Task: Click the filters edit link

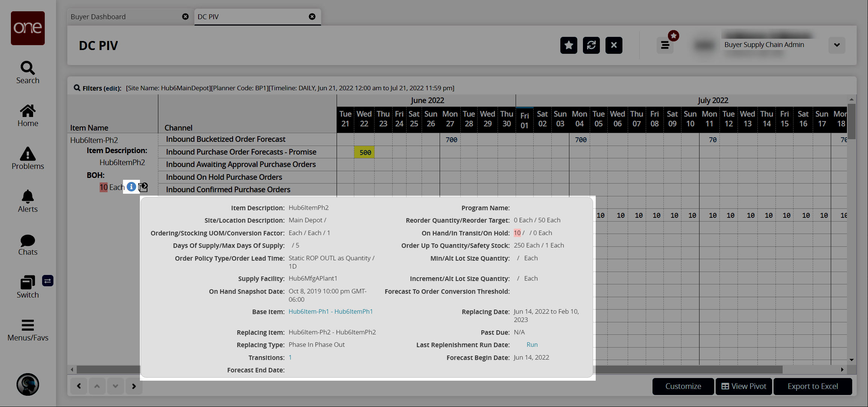Action: (x=111, y=88)
